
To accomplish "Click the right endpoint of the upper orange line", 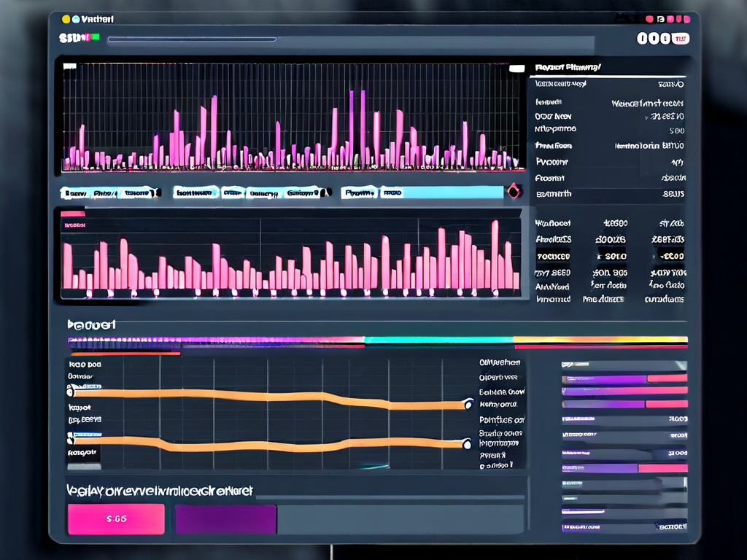I will pyautogui.click(x=466, y=403).
